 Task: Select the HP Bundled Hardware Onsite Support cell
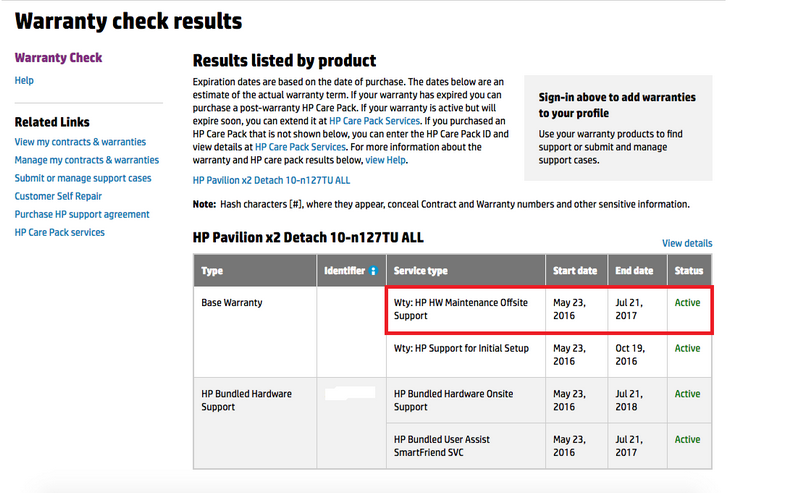(x=465, y=400)
